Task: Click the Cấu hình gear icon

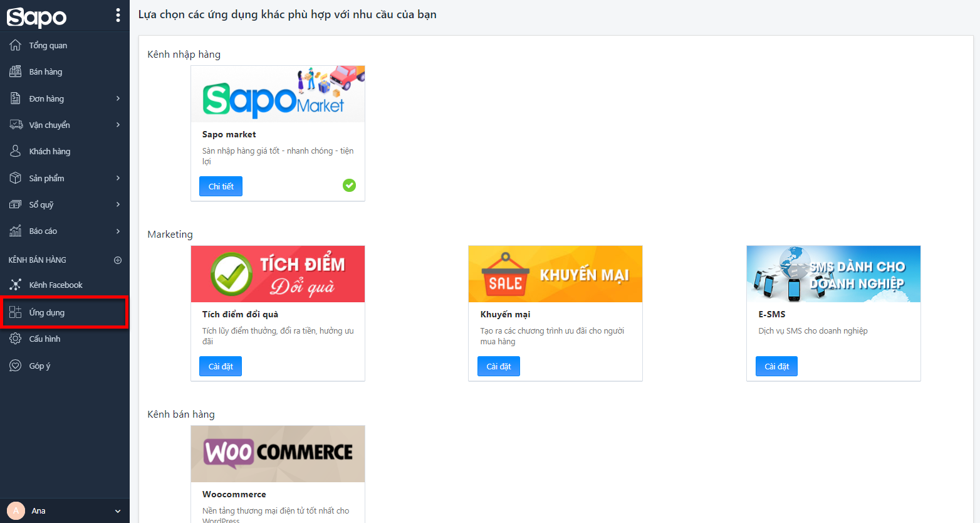Action: point(16,339)
